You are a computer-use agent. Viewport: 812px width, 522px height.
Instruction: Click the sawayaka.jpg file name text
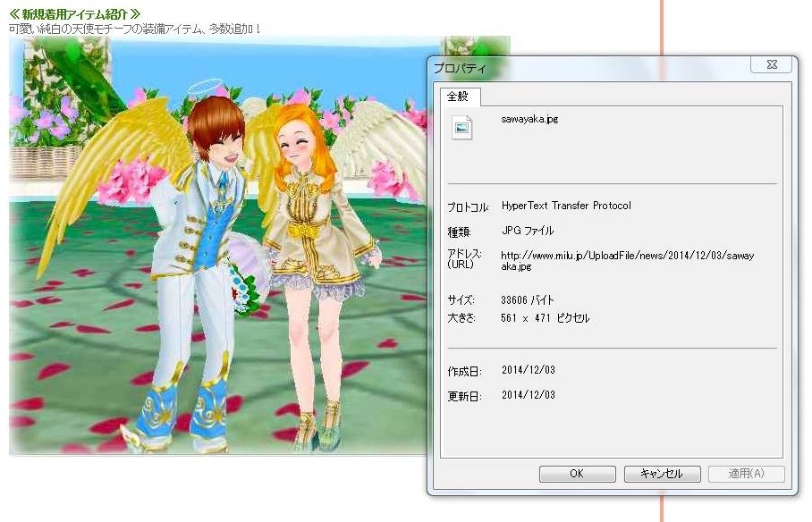tap(529, 119)
